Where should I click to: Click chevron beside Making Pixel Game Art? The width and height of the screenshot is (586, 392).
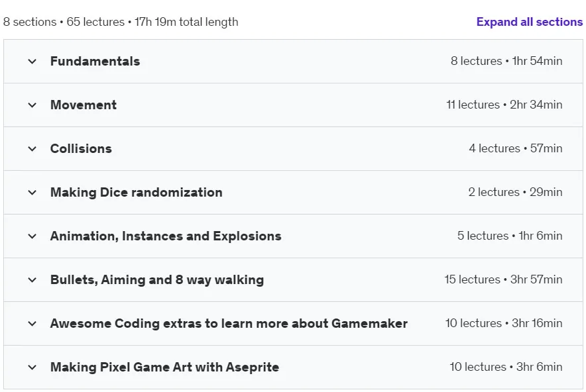pyautogui.click(x=32, y=367)
